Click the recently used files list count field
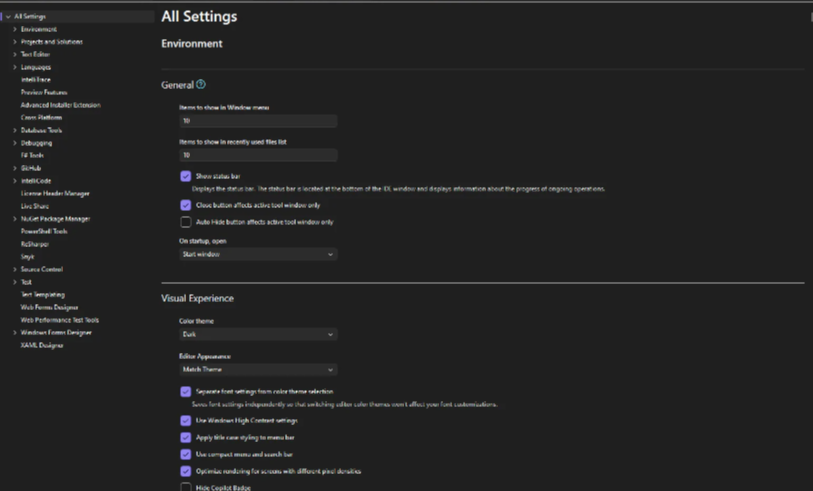813x491 pixels. [258, 156]
